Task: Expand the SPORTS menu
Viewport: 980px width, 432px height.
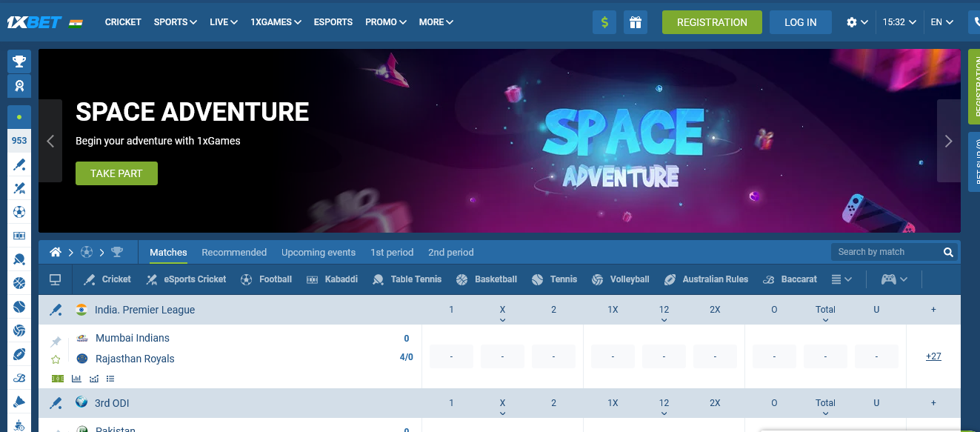Action: pyautogui.click(x=176, y=22)
